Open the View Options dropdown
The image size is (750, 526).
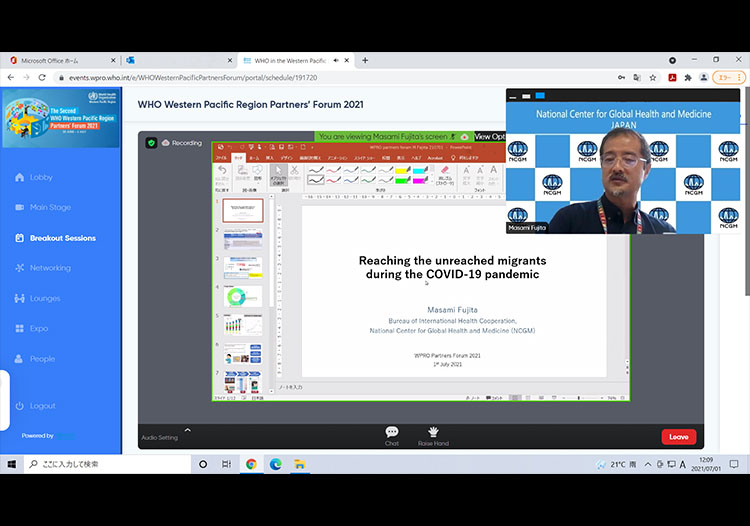pyautogui.click(x=490, y=136)
